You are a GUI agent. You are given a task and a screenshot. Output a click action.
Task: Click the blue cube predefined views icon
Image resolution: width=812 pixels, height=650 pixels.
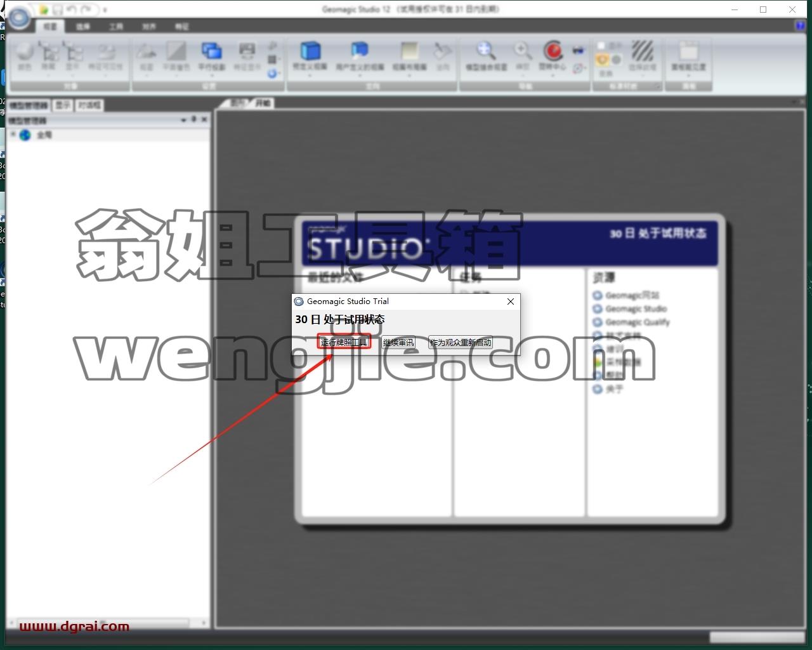(310, 50)
